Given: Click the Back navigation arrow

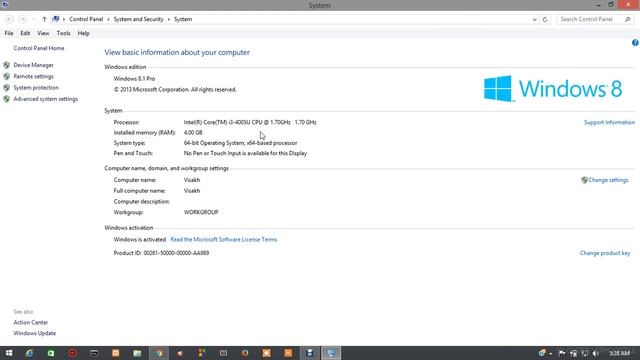Looking at the screenshot, I should pos(9,19).
